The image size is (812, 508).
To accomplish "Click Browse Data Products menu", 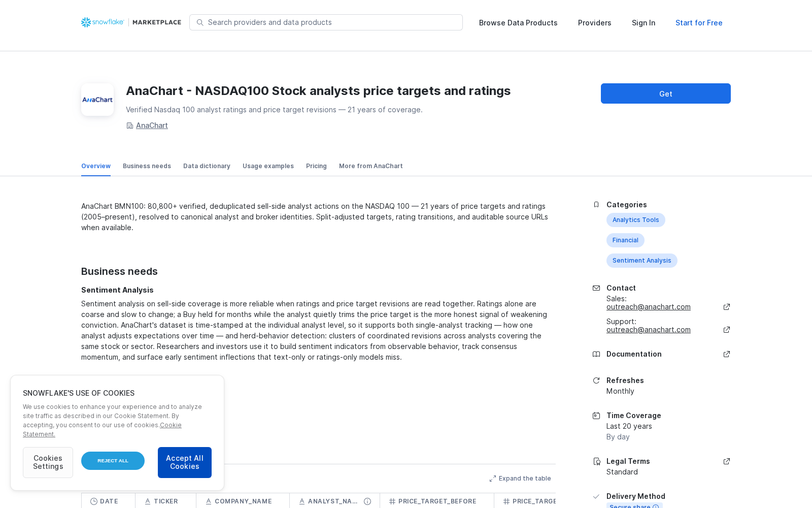I will click(518, 23).
